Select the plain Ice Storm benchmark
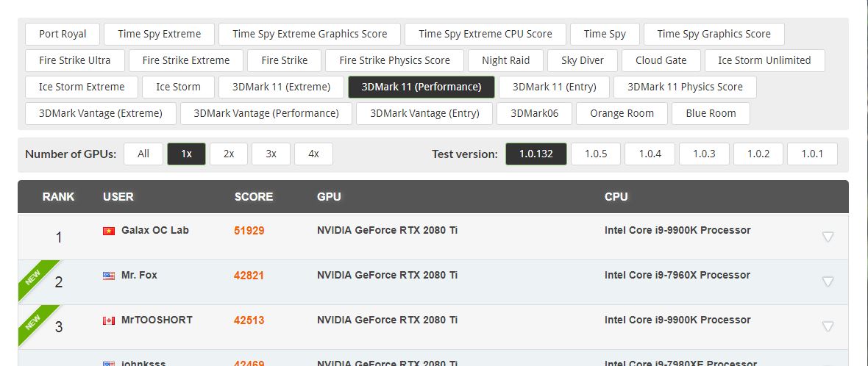This screenshot has width=868, height=366. pos(178,87)
